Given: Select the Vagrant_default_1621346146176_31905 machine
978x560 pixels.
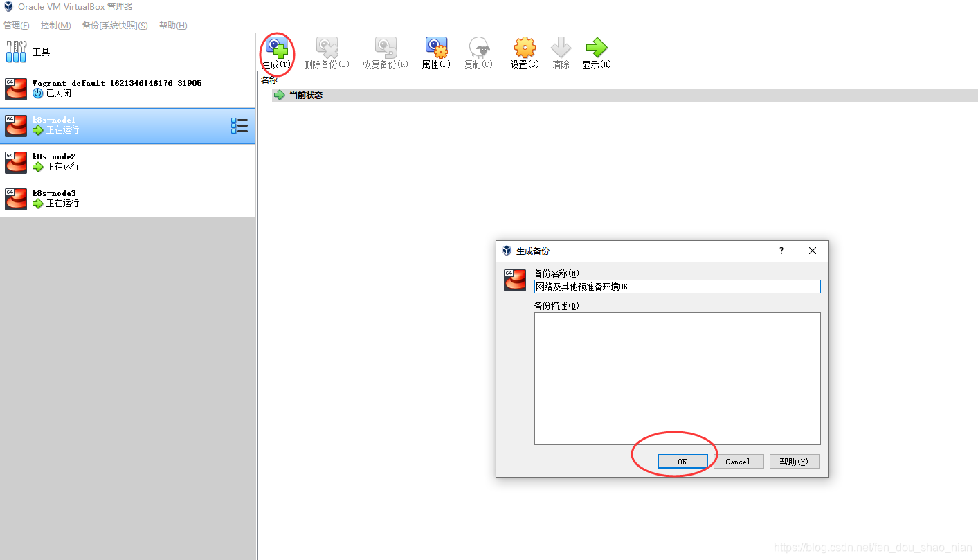Looking at the screenshot, I should (x=128, y=89).
